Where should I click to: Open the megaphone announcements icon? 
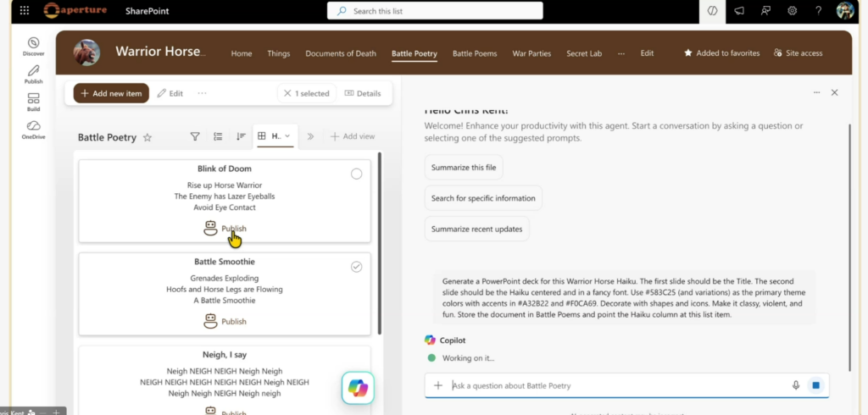coord(739,10)
